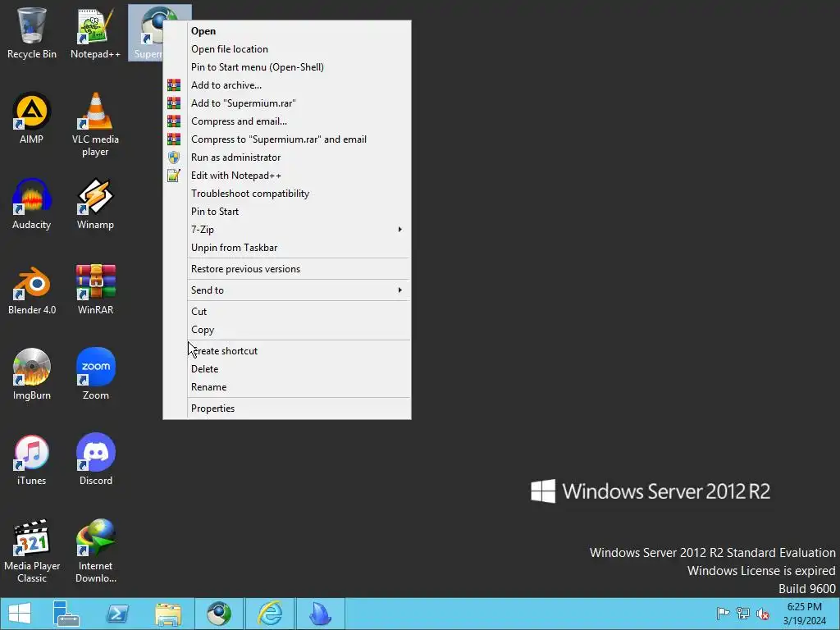
Task: Open Action Center flag tray icon
Action: (x=724, y=614)
